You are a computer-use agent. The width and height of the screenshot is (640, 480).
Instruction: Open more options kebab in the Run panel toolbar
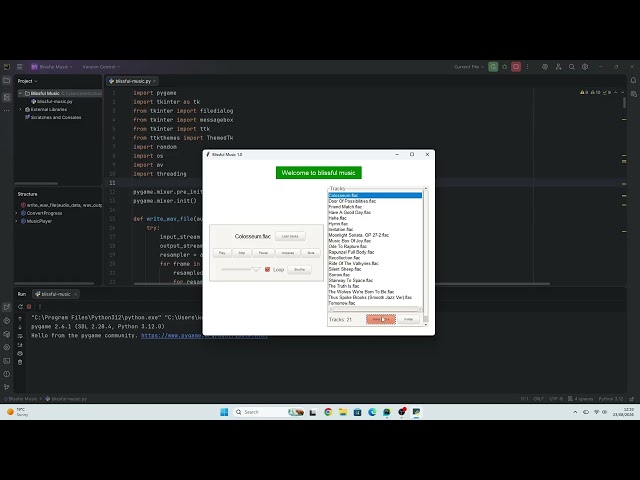tap(40, 307)
